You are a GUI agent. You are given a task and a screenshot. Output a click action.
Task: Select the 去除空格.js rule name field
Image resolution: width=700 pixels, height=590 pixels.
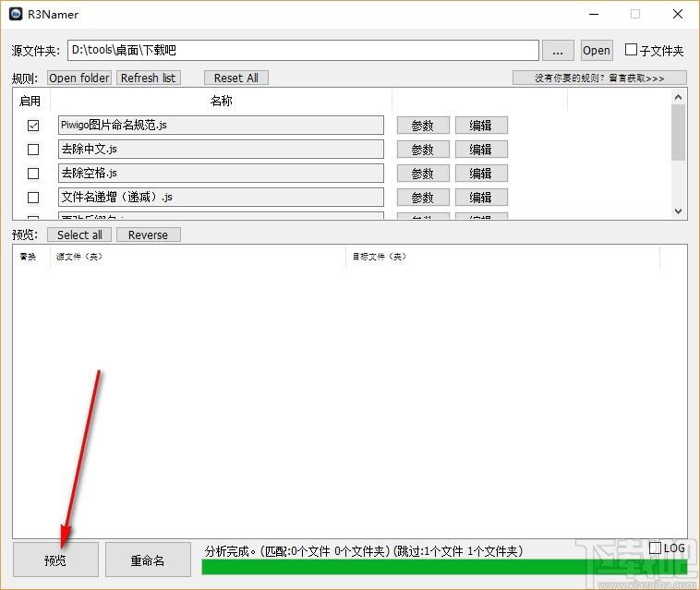point(221,174)
